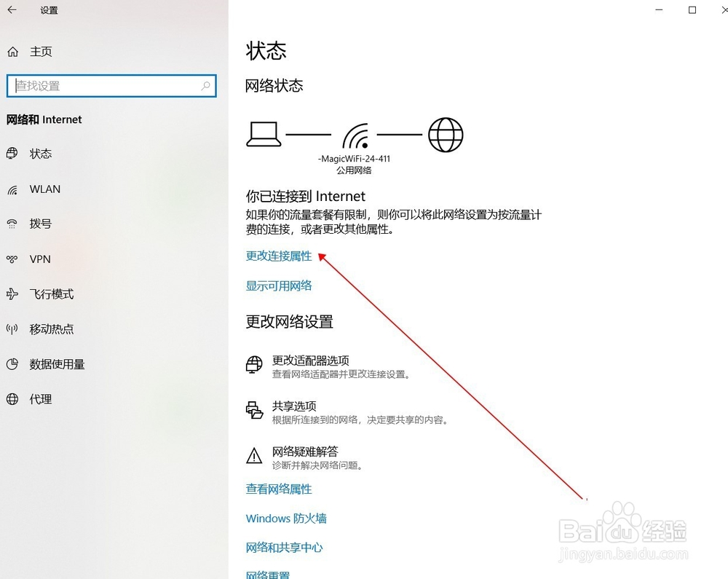Open 数据使用量 data usage settings
Viewport: 728px width, 579px height.
55,363
